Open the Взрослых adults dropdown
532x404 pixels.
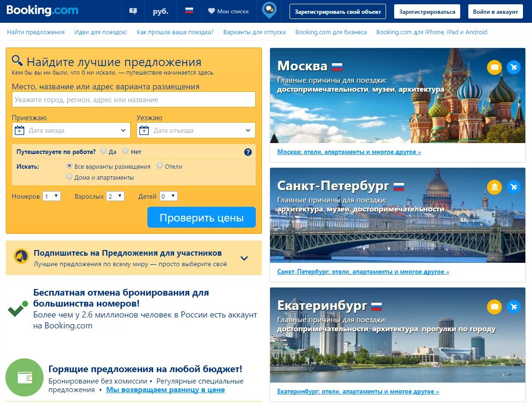tap(116, 196)
